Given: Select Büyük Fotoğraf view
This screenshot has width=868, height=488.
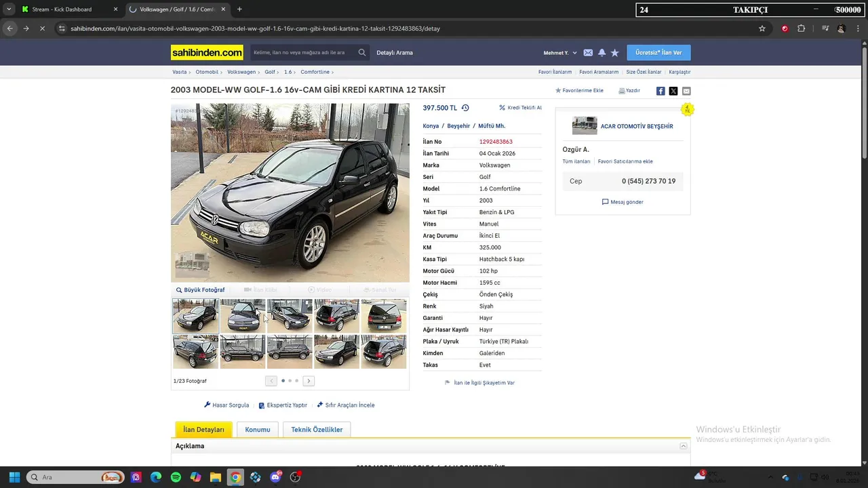Looking at the screenshot, I should [201, 290].
